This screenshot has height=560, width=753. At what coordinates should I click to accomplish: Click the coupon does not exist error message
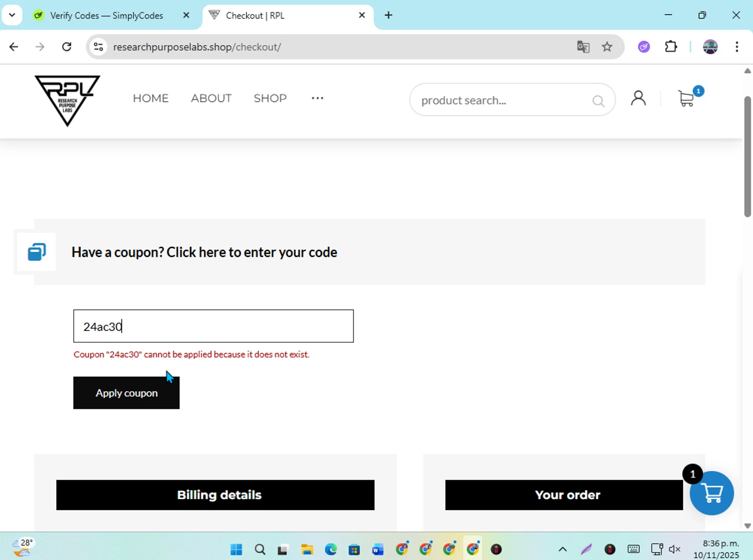coord(191,354)
